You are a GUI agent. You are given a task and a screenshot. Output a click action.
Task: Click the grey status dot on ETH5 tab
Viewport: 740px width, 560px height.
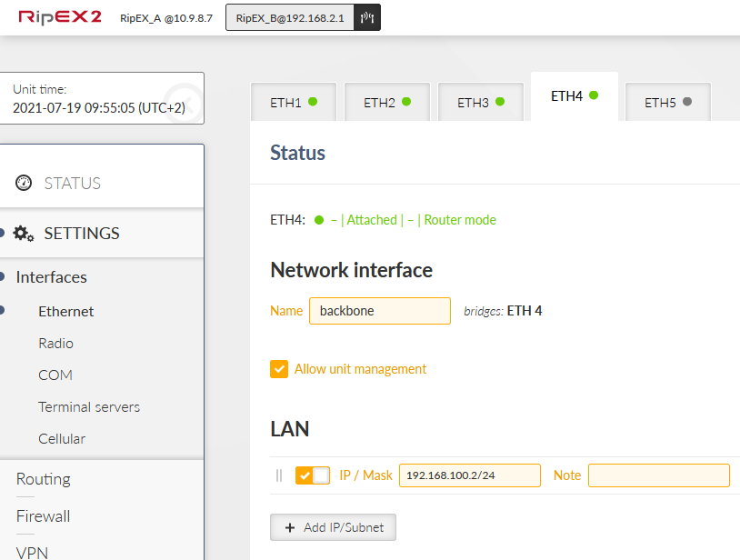[687, 102]
